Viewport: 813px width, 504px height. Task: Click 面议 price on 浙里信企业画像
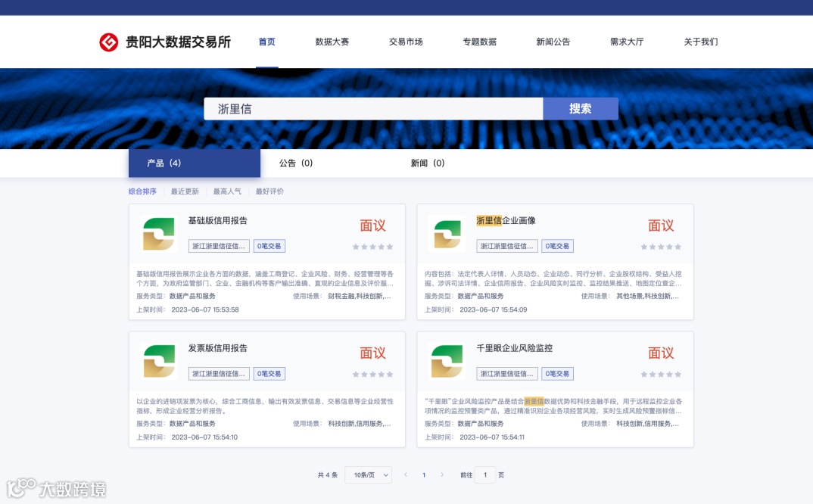pos(661,226)
